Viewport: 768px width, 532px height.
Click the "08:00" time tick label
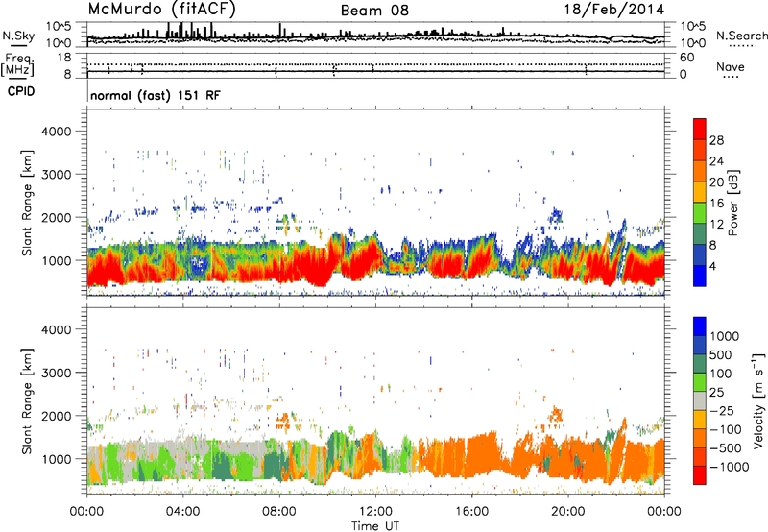(x=279, y=512)
